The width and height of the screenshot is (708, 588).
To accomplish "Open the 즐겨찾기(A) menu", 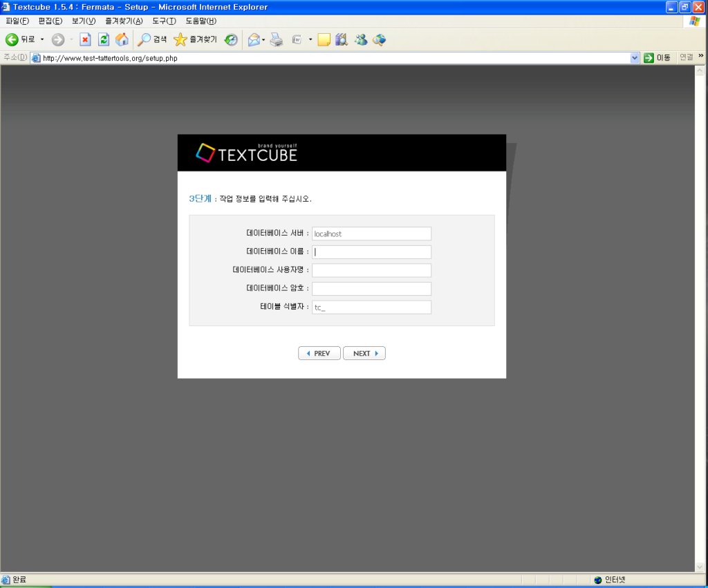I will (x=124, y=21).
